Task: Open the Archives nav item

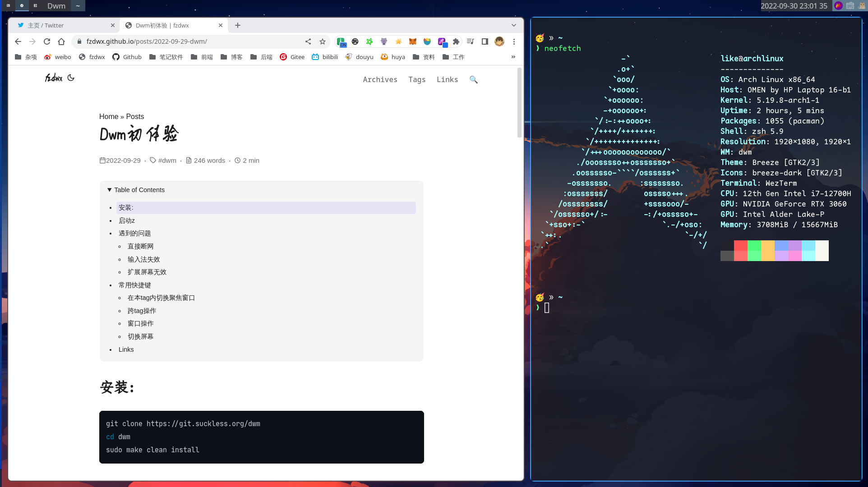Action: tap(380, 79)
